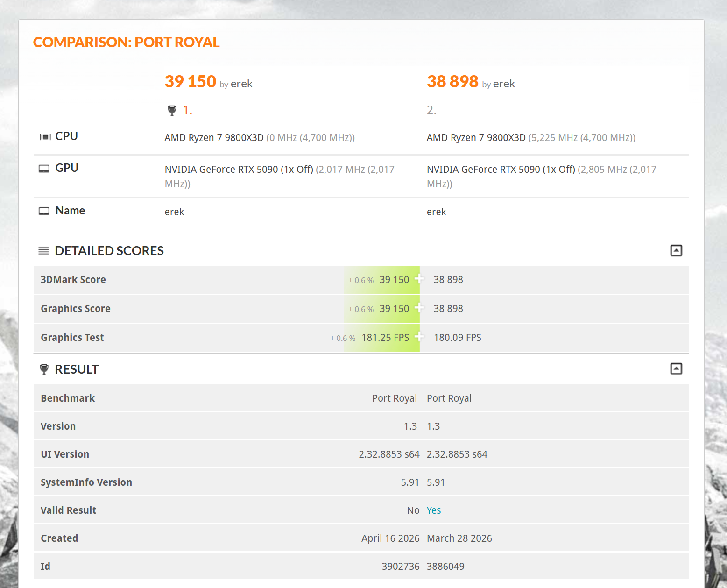Select AMD Ryzen 7 9800X3D in first column
This screenshot has width=727, height=588.
pos(214,138)
